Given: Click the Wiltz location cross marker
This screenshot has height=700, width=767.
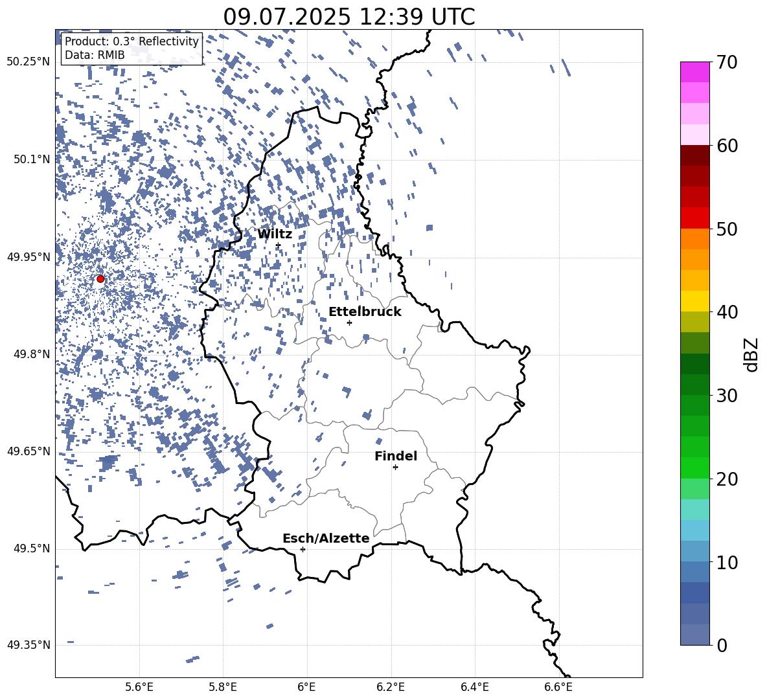Looking at the screenshot, I should [x=279, y=245].
